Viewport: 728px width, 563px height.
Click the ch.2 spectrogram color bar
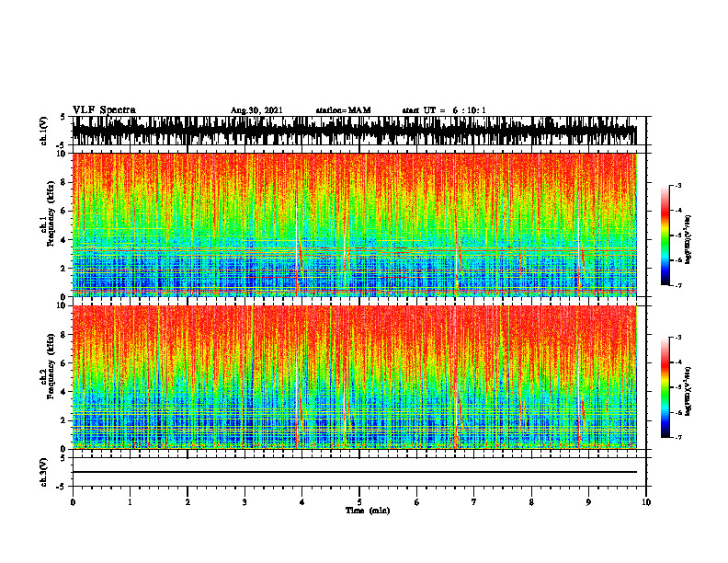[665, 387]
